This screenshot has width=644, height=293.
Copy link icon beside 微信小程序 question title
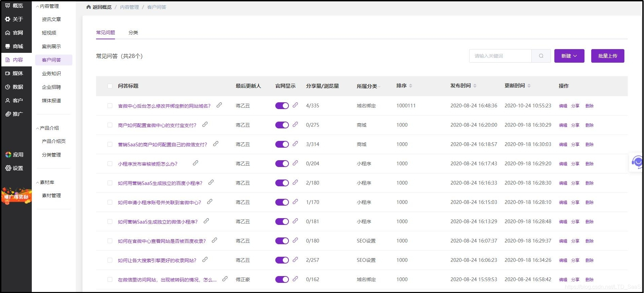pos(206,221)
